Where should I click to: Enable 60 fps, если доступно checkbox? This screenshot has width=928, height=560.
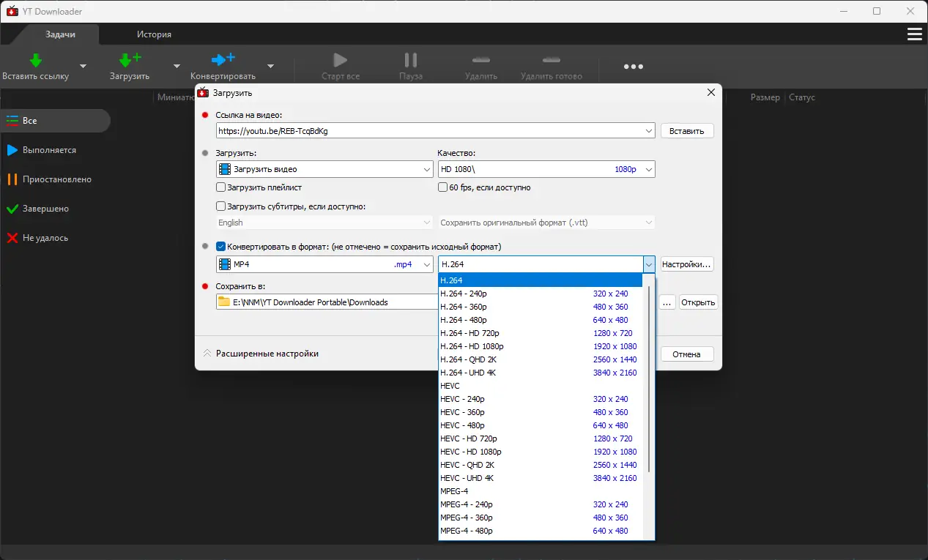point(443,187)
